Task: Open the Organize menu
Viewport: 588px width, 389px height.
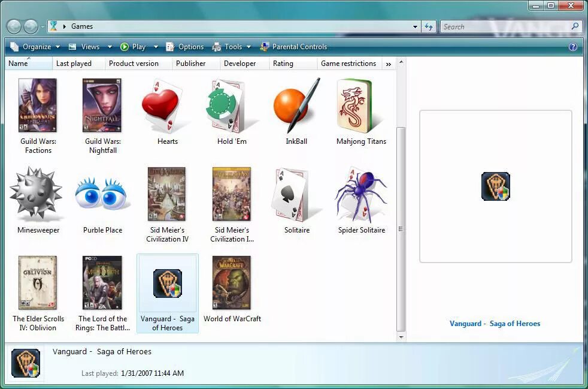Action: 35,47
